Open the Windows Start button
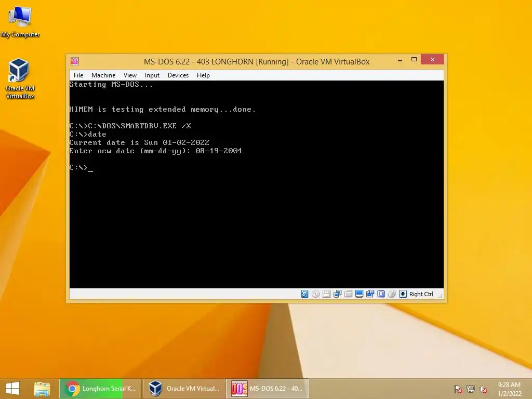 click(x=12, y=389)
